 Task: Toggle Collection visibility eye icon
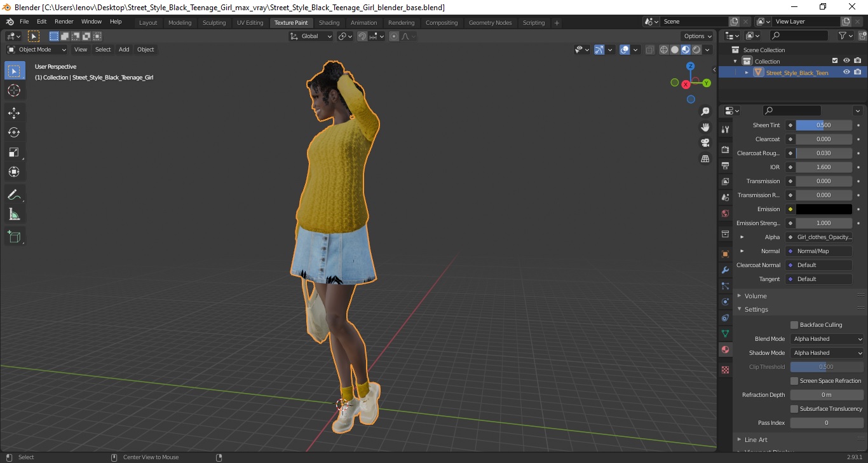(846, 61)
